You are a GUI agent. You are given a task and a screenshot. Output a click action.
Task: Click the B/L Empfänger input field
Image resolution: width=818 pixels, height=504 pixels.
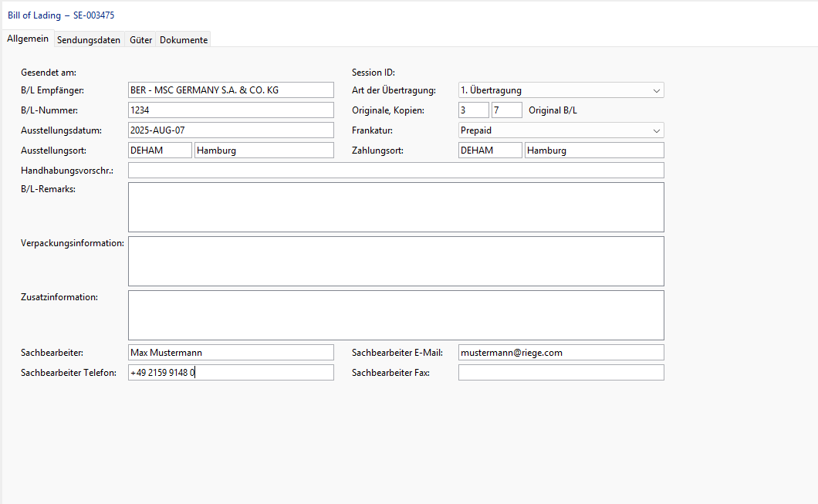pyautogui.click(x=231, y=90)
